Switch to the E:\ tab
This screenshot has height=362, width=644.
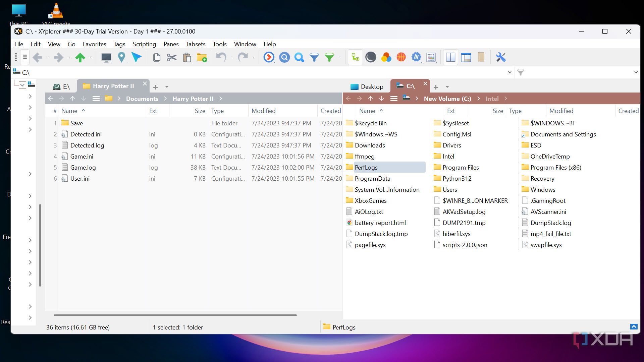[x=61, y=86]
